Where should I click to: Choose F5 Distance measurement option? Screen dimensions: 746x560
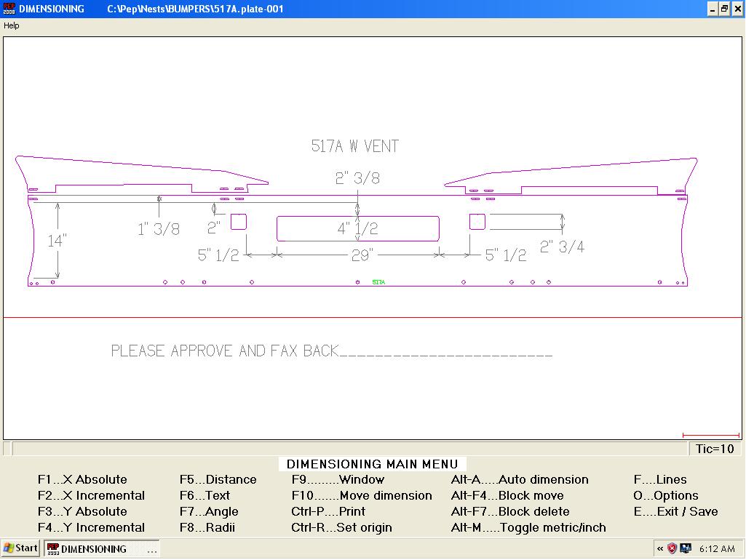pos(218,480)
